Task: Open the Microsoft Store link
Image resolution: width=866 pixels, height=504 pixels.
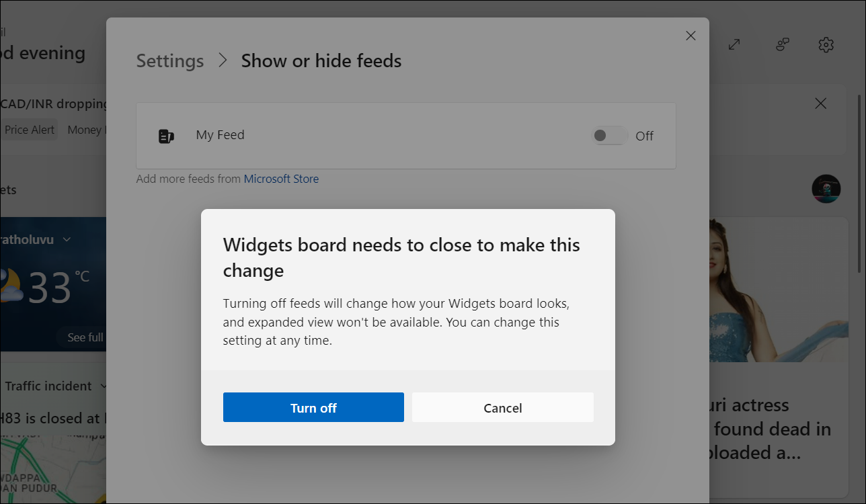Action: (x=281, y=179)
